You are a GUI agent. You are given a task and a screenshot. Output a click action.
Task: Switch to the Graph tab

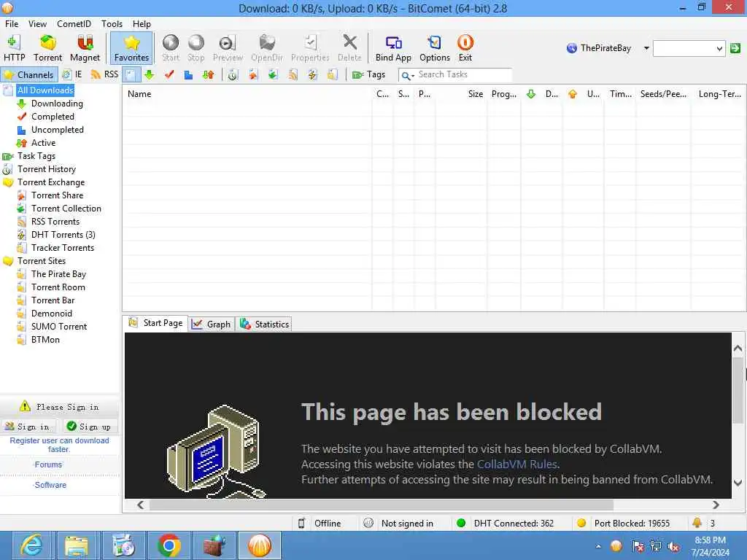click(212, 324)
